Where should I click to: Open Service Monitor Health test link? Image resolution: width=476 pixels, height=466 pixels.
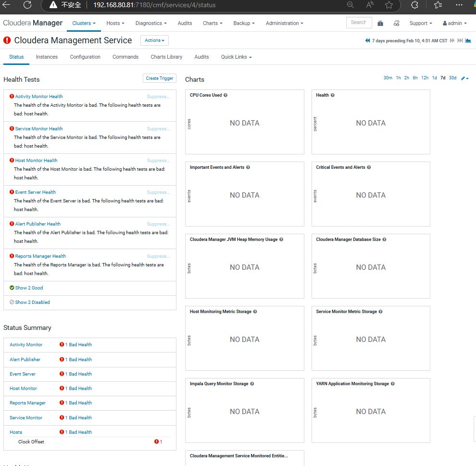(x=39, y=129)
